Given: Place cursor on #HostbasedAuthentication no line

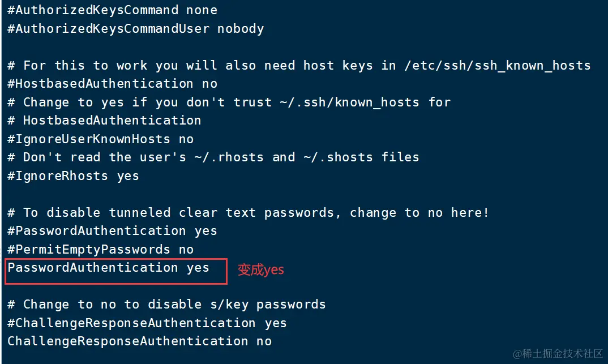Looking at the screenshot, I should tap(112, 84).
